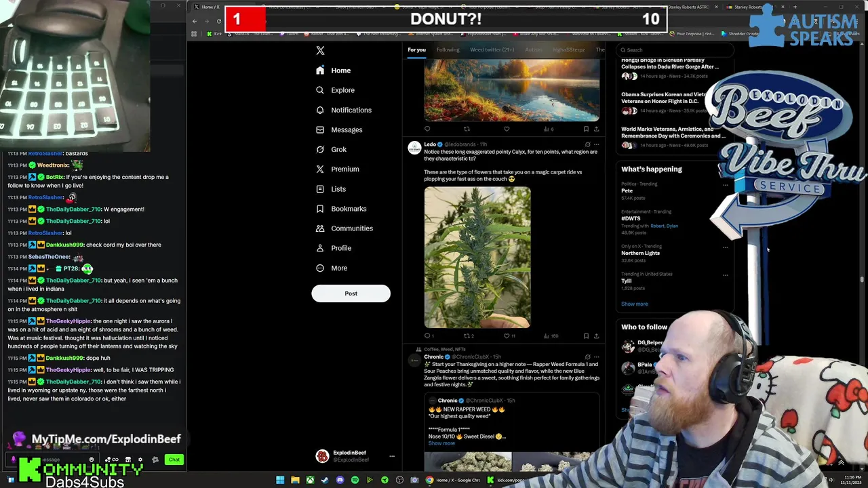
Task: Open Premium in sidebar
Action: pyautogui.click(x=337, y=169)
